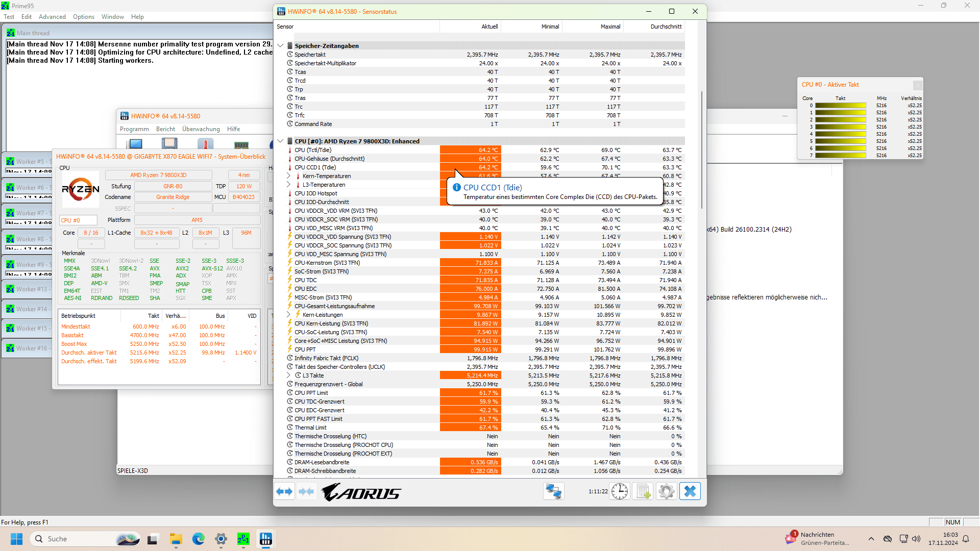This screenshot has width=980, height=551.
Task: Expand the Kern-Leistungen row
Action: (x=288, y=315)
